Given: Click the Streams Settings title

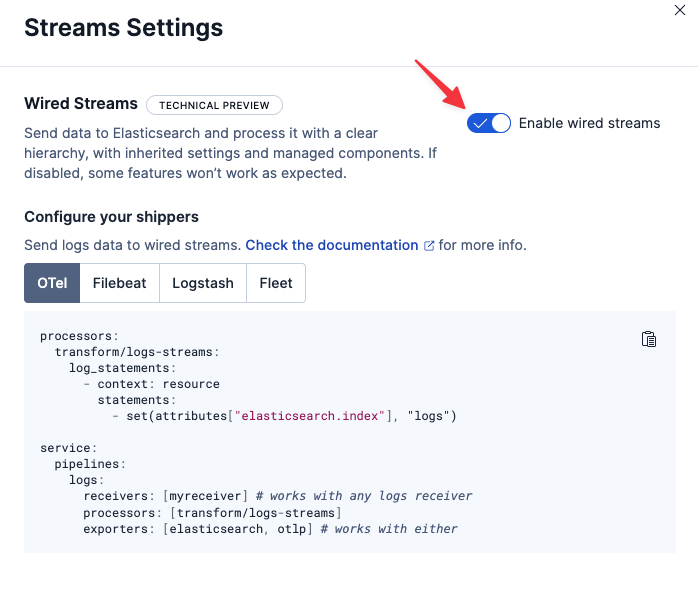Looking at the screenshot, I should point(123,28).
